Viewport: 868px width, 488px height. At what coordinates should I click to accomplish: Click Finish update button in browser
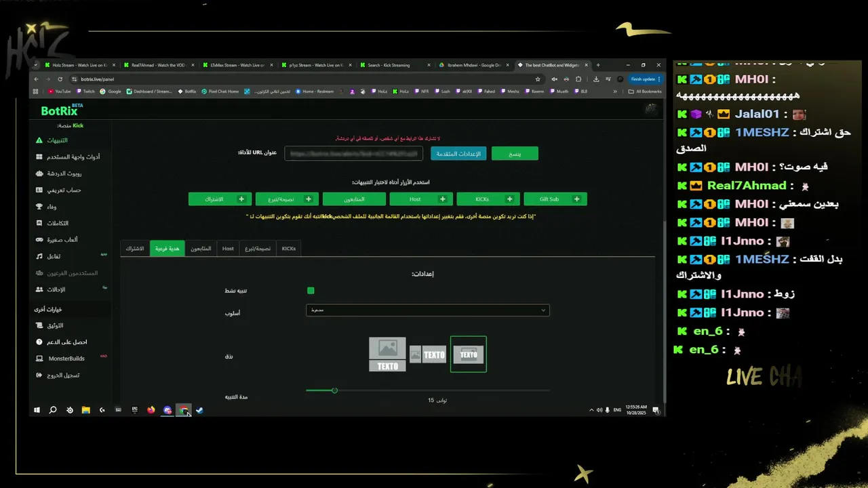point(646,79)
